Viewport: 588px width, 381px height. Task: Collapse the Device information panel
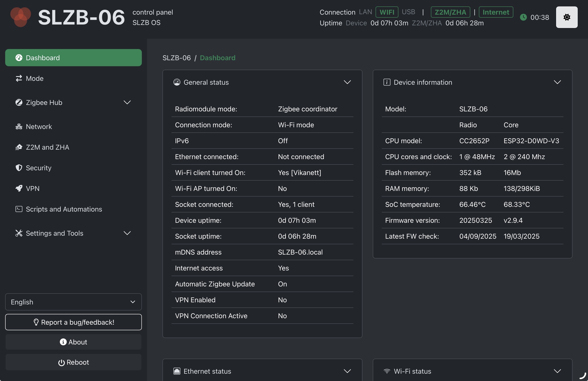(x=557, y=82)
